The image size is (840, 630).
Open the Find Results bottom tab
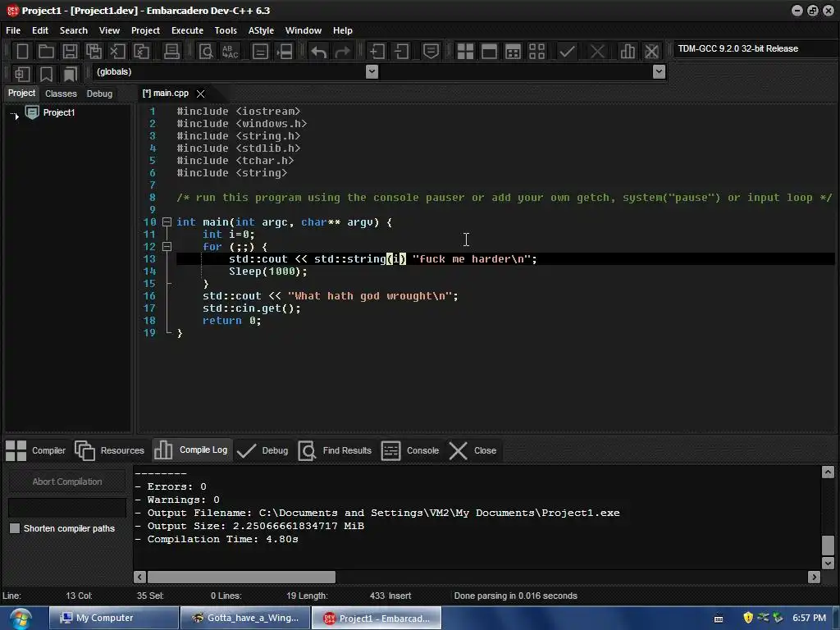[x=335, y=450]
